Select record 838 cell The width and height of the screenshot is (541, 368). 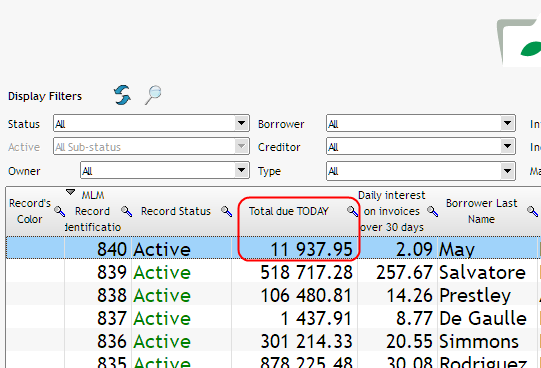click(98, 295)
